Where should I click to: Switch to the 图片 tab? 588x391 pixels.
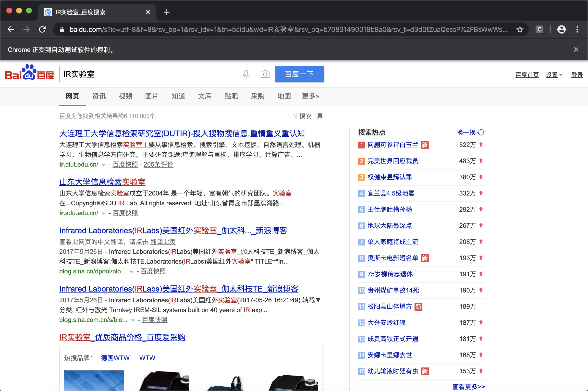tap(152, 96)
